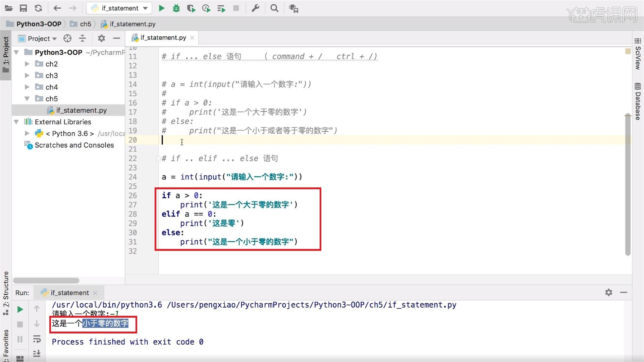
Task: Collapse the ch5 folder in the Project tree
Action: [27, 99]
